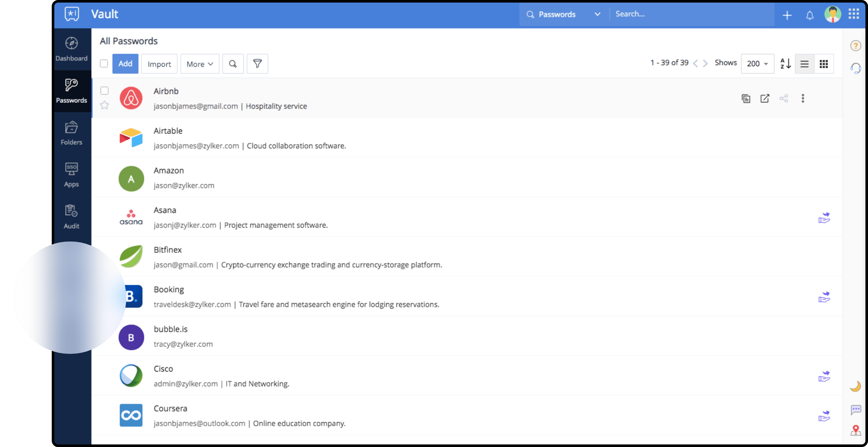Open the Passwords search scope dropdown
Viewport: 868px width, 447px height.
tap(597, 14)
